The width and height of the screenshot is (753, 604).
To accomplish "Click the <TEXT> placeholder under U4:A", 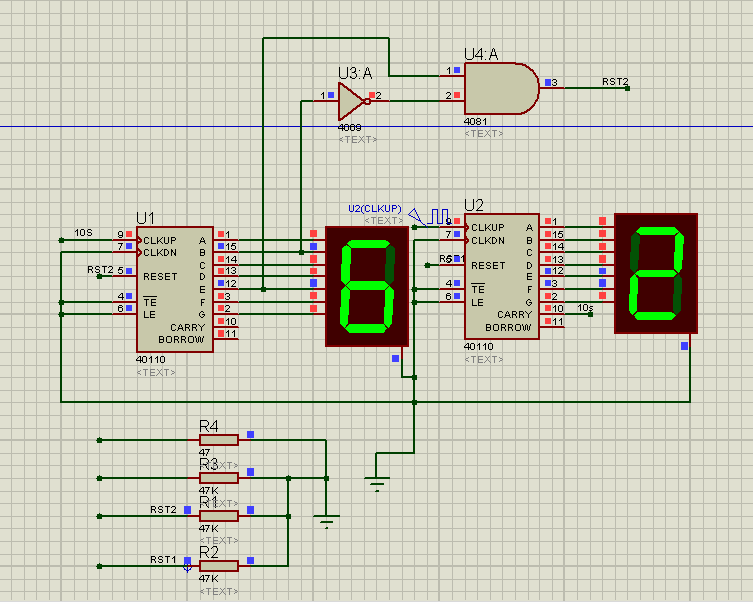I will point(484,133).
